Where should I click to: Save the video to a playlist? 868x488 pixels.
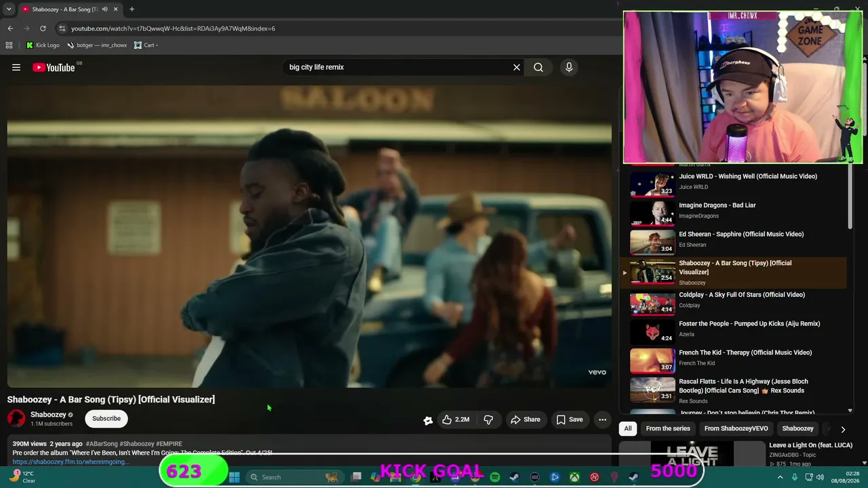[x=570, y=420]
